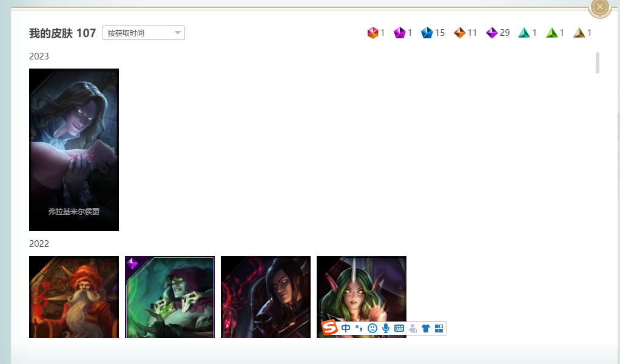Click the count 15 beside the blue gem

[x=440, y=33]
